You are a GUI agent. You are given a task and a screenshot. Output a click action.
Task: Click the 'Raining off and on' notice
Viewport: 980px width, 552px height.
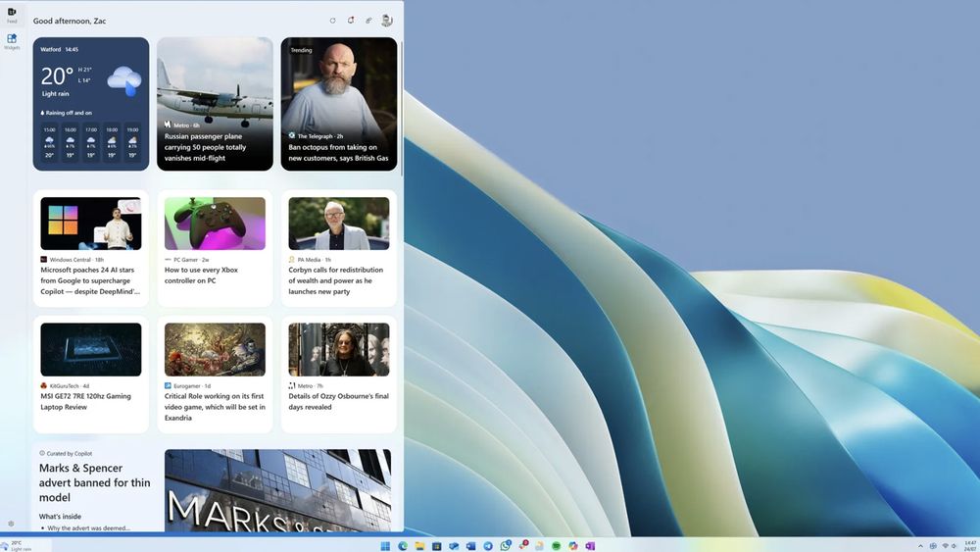[67, 113]
